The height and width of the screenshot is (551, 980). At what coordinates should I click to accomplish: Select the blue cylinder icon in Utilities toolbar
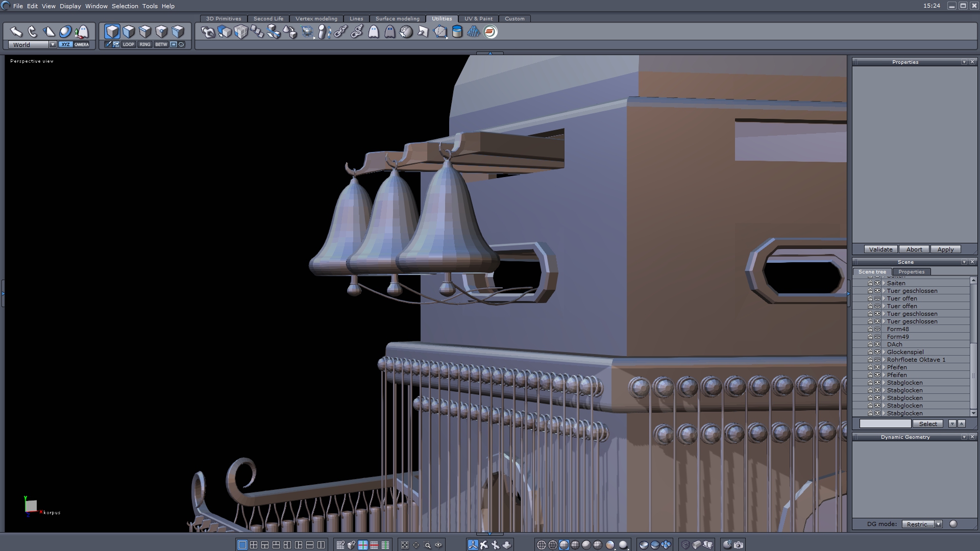coord(457,32)
